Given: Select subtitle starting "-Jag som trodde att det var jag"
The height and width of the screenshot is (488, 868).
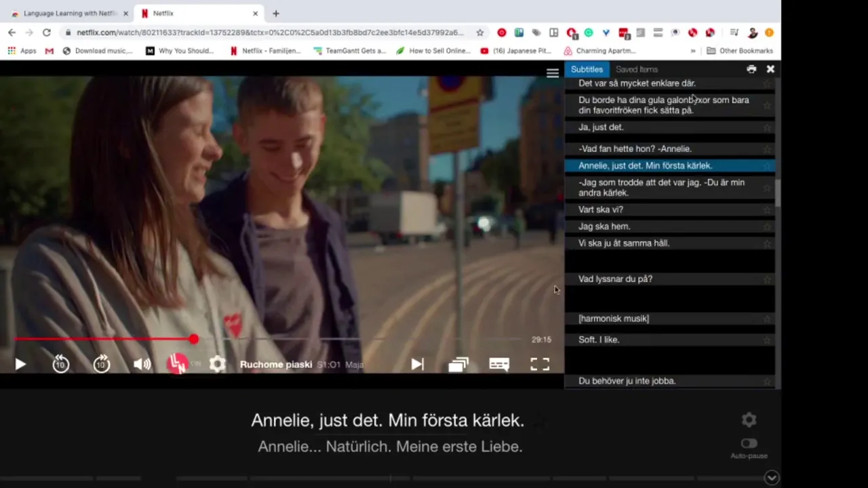Looking at the screenshot, I should point(670,188).
